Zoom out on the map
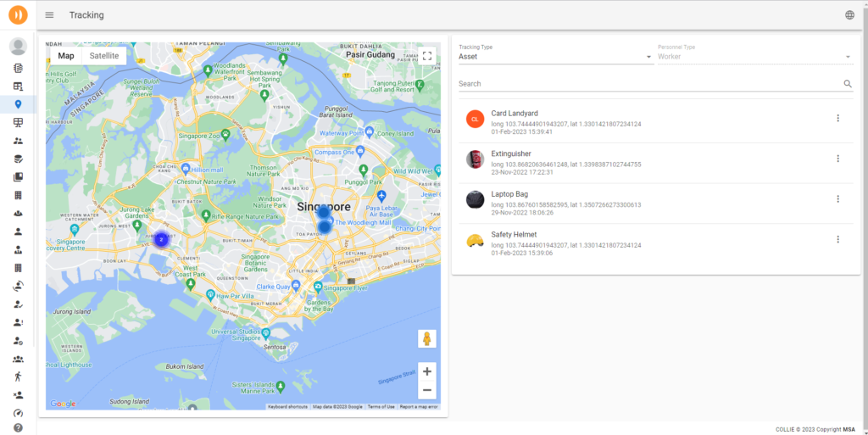 [427, 390]
